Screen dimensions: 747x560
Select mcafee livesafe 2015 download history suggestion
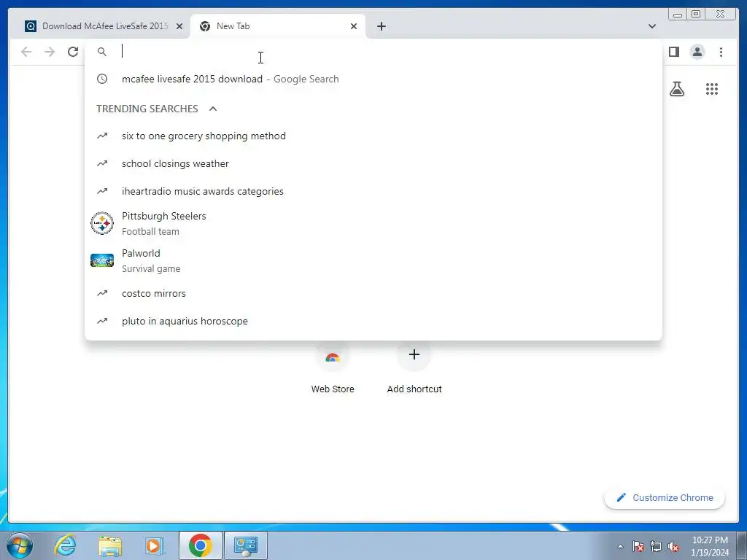(x=373, y=79)
